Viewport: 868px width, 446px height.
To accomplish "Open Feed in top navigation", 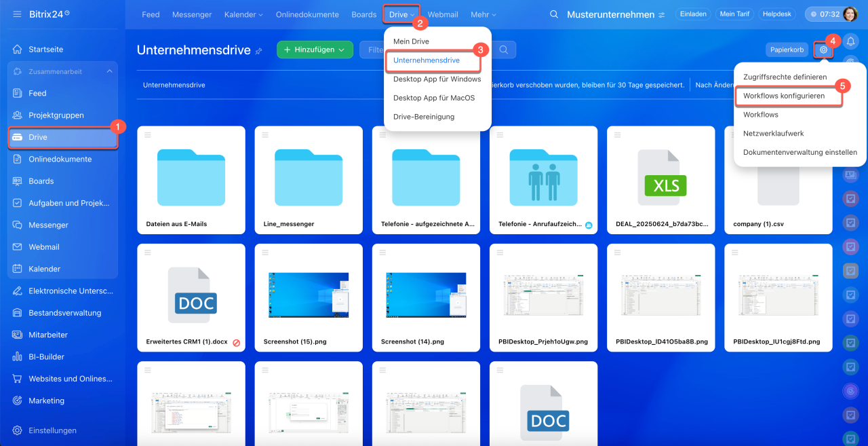I will tap(151, 14).
